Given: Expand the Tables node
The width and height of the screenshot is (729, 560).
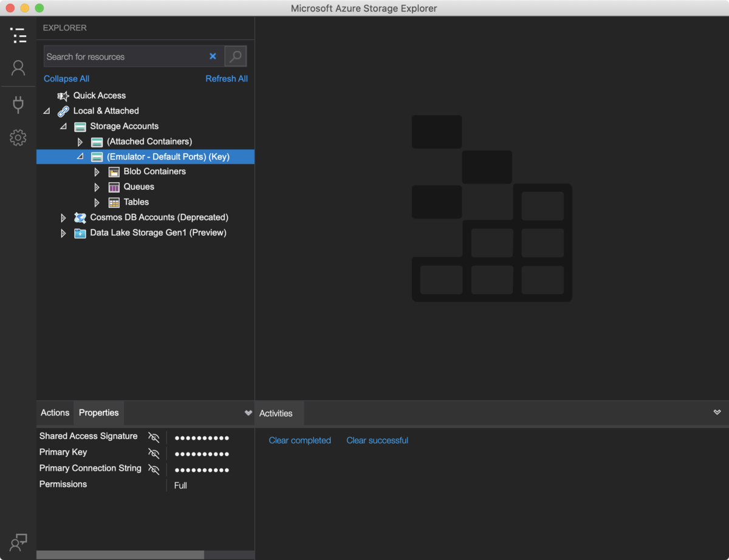Looking at the screenshot, I should click(97, 202).
